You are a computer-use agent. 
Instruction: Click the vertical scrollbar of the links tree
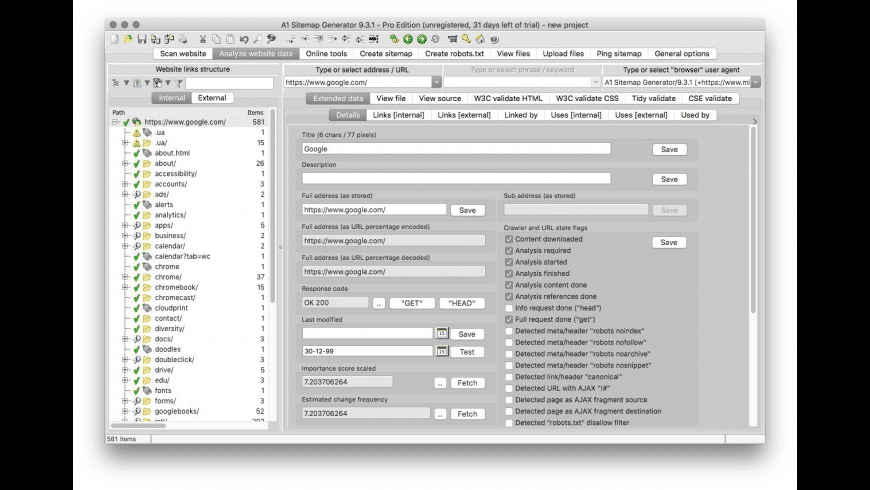coord(272,205)
